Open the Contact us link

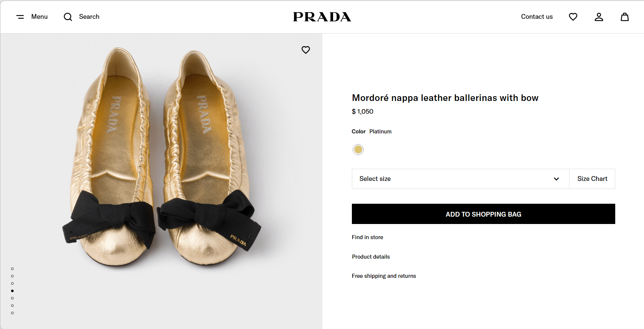tap(537, 17)
